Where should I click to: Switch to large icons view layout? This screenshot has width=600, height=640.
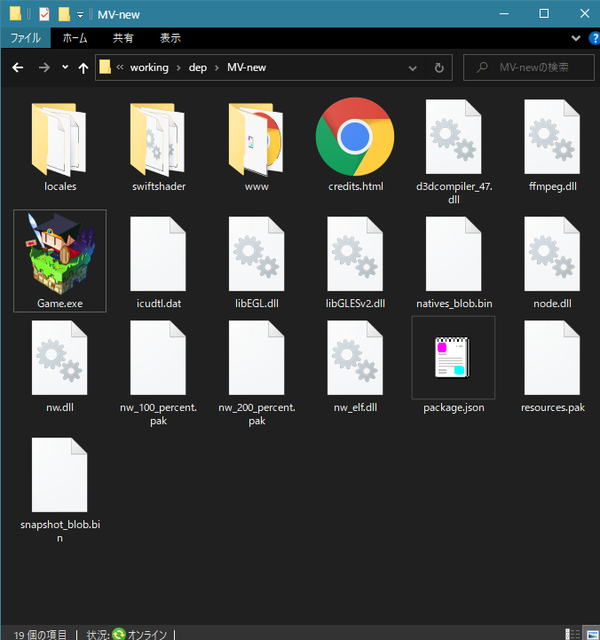(591, 634)
